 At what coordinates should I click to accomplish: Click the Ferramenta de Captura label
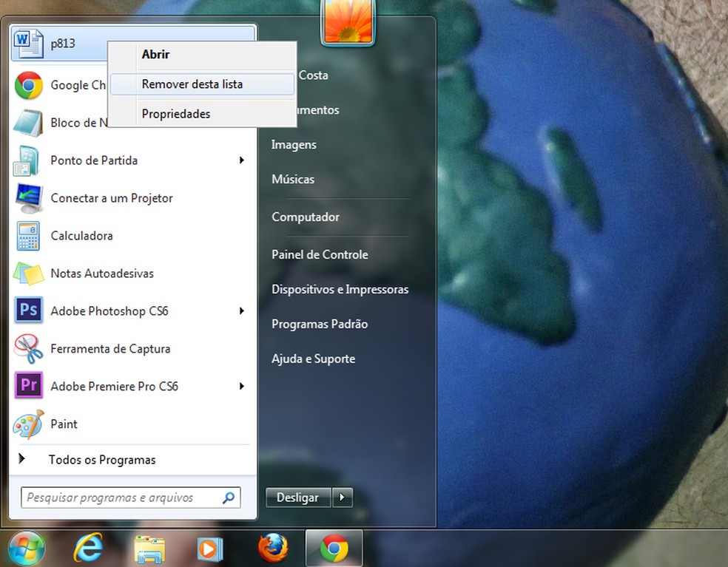click(x=110, y=349)
